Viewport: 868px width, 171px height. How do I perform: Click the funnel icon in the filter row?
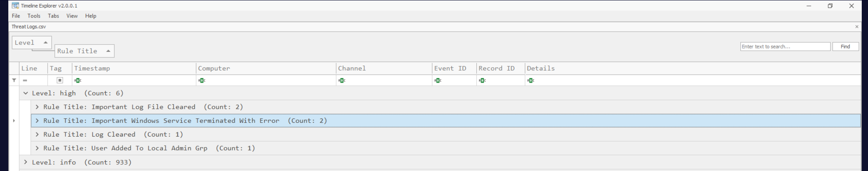pos(14,81)
